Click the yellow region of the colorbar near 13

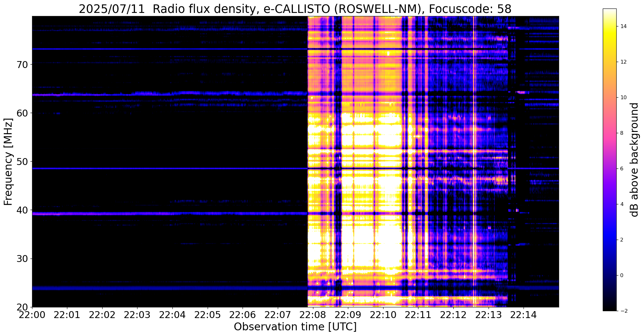pos(609,44)
